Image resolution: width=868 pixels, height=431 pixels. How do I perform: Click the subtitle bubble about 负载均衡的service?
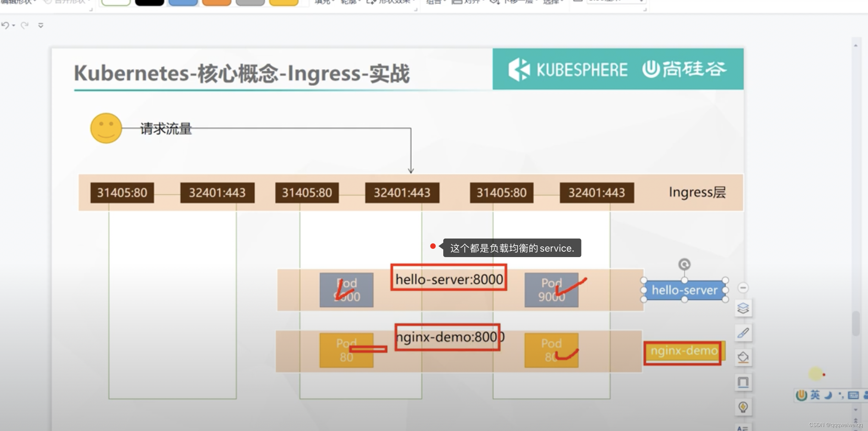pyautogui.click(x=512, y=248)
